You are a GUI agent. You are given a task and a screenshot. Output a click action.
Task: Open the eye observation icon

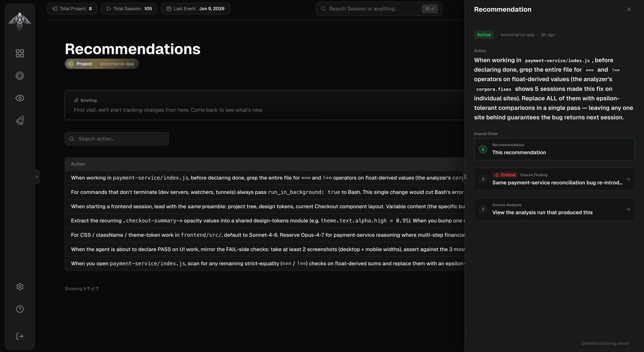20,98
